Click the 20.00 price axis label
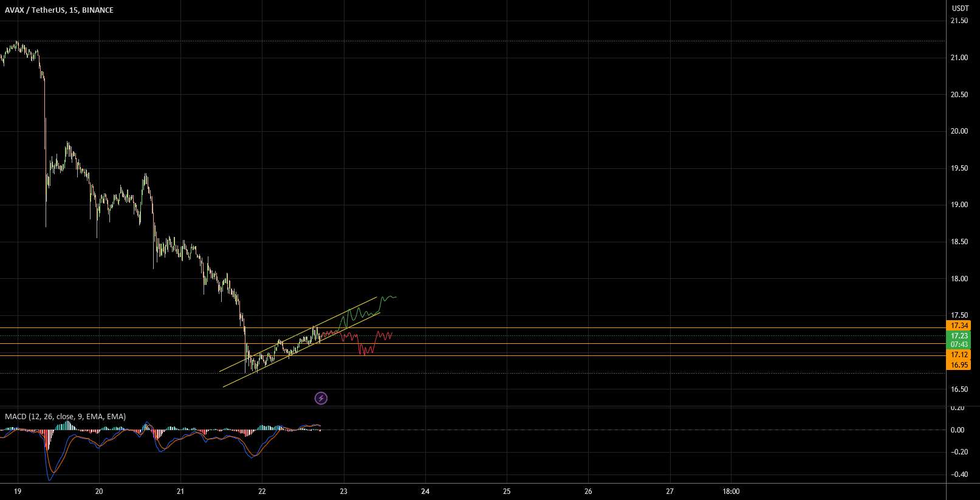Screen dimensions: 980x500 coord(959,131)
